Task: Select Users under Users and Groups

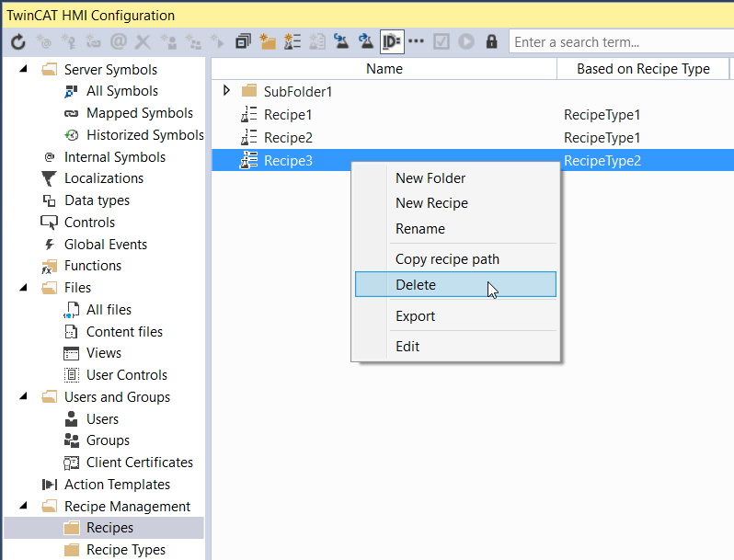Action: (x=102, y=419)
